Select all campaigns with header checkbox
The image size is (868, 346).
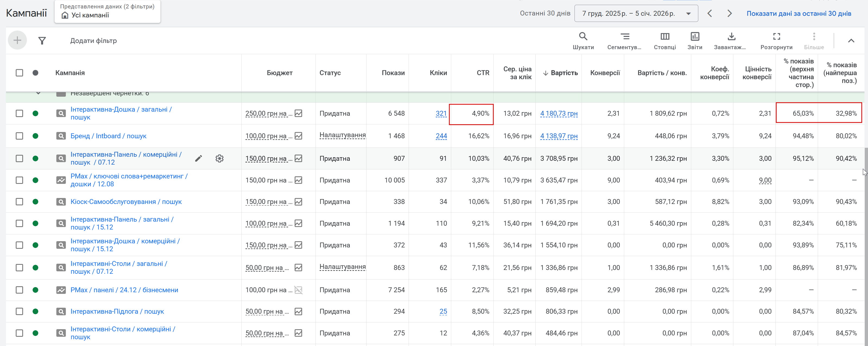click(20, 73)
